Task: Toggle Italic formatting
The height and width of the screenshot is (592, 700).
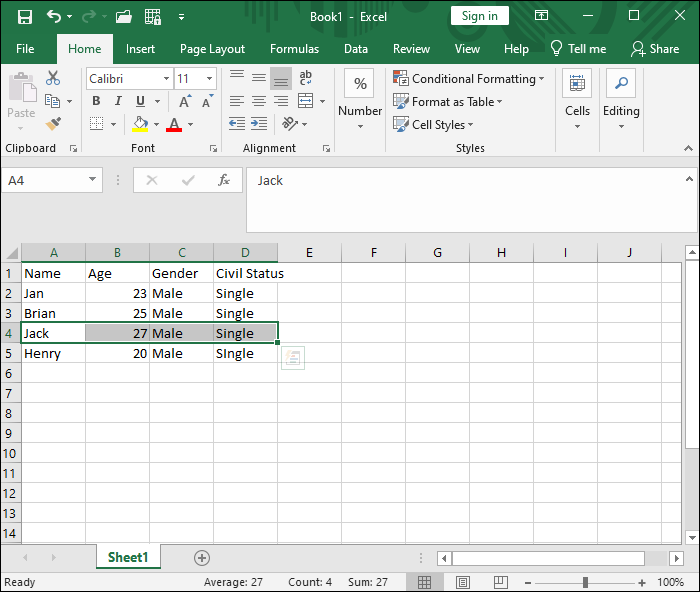Action: pos(118,101)
